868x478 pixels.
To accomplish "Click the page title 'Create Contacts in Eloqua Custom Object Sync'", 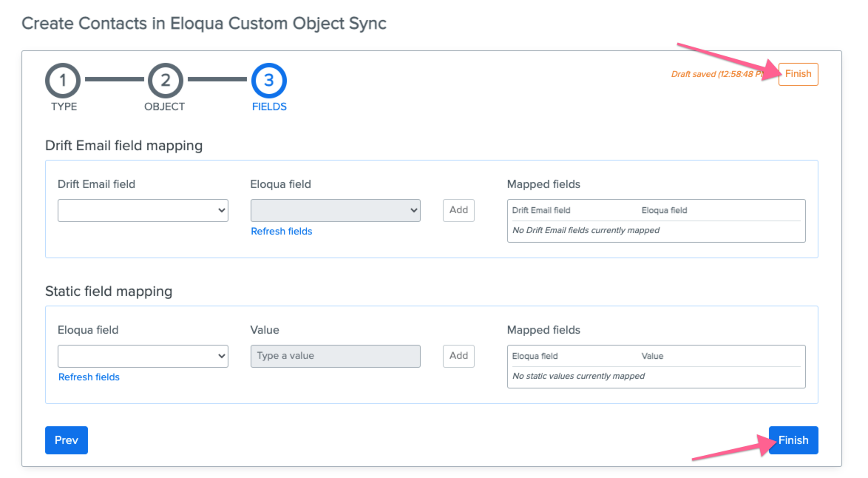I will [204, 23].
